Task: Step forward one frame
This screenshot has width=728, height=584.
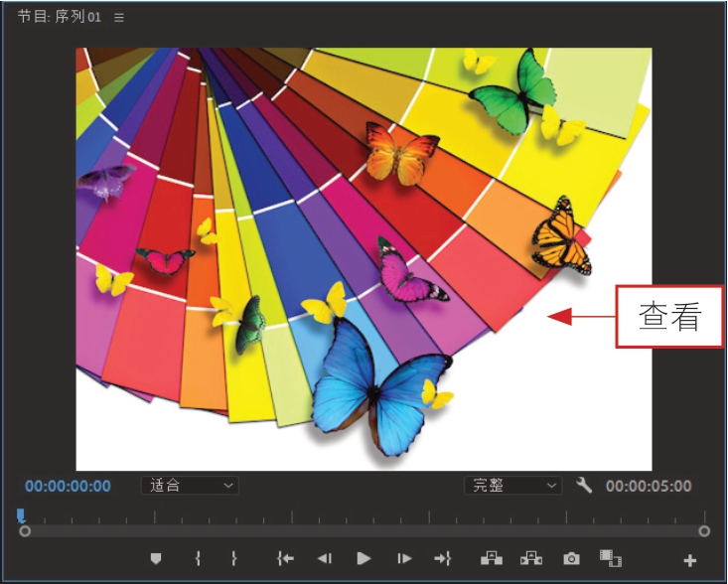Action: pyautogui.click(x=404, y=558)
